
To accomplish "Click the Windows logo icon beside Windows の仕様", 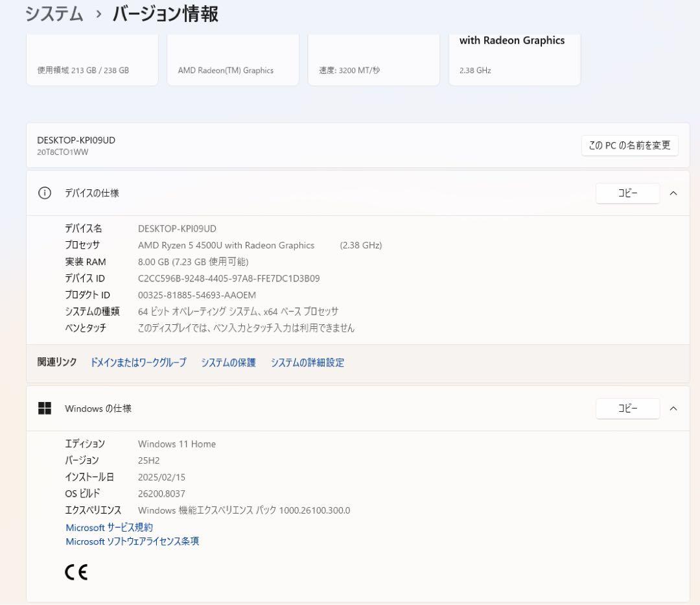I will pyautogui.click(x=45, y=408).
